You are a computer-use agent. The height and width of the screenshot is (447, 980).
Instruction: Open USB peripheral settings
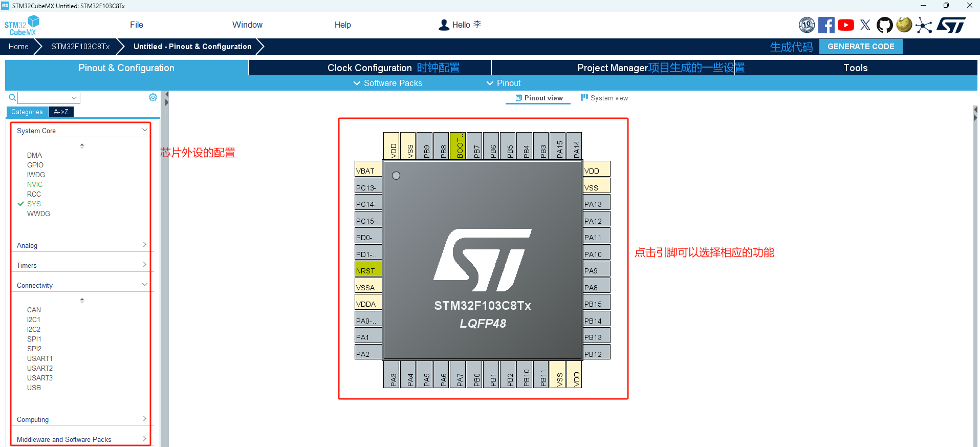34,388
